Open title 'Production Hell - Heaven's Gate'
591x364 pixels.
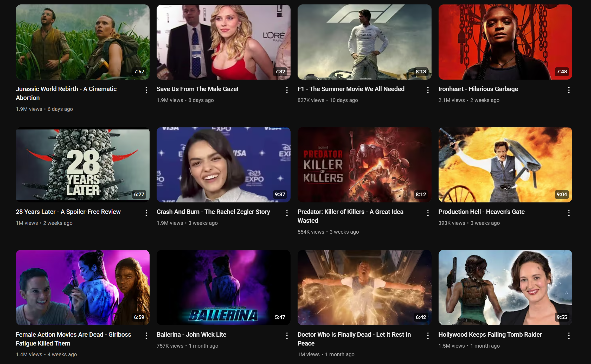tap(481, 212)
